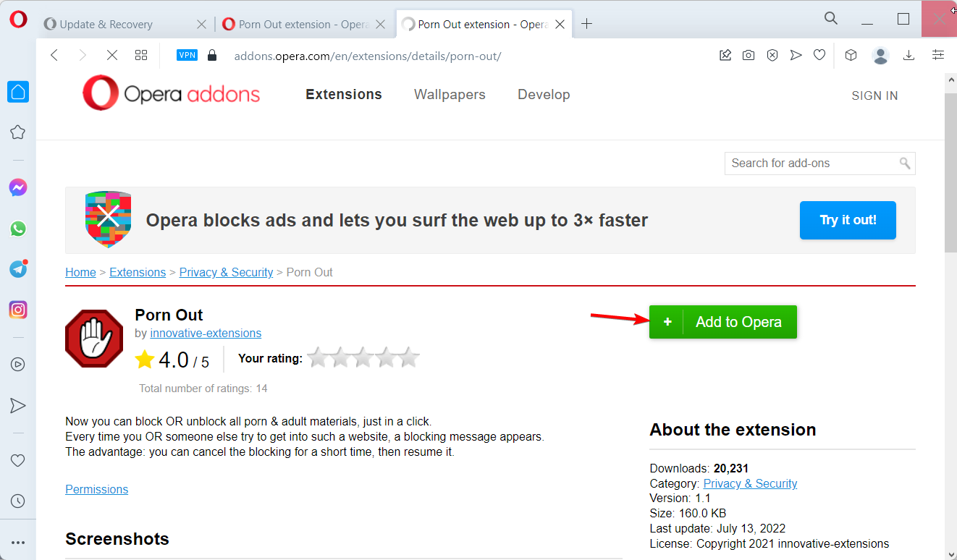Go back to previous page
The width and height of the screenshot is (957, 560).
pyautogui.click(x=54, y=55)
